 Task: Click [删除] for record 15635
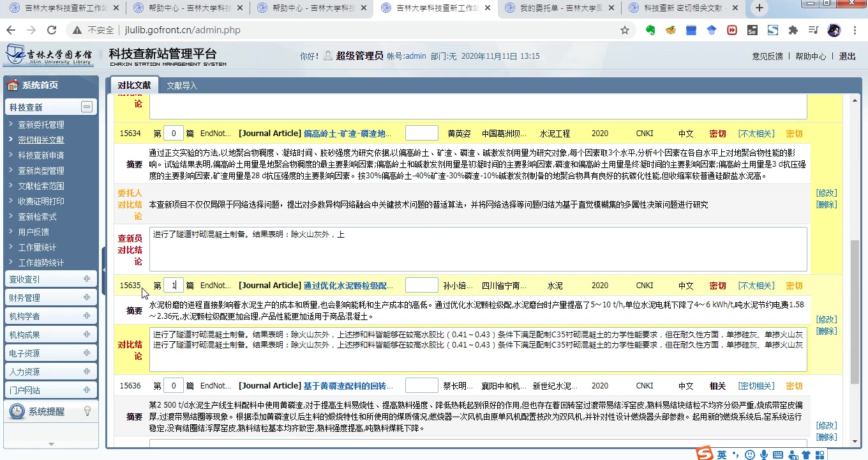[x=827, y=331]
